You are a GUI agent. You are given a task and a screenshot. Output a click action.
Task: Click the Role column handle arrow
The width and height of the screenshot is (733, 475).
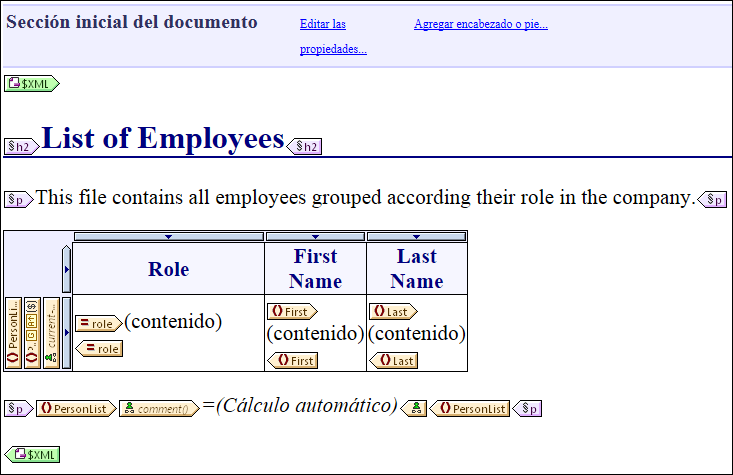[x=169, y=237]
